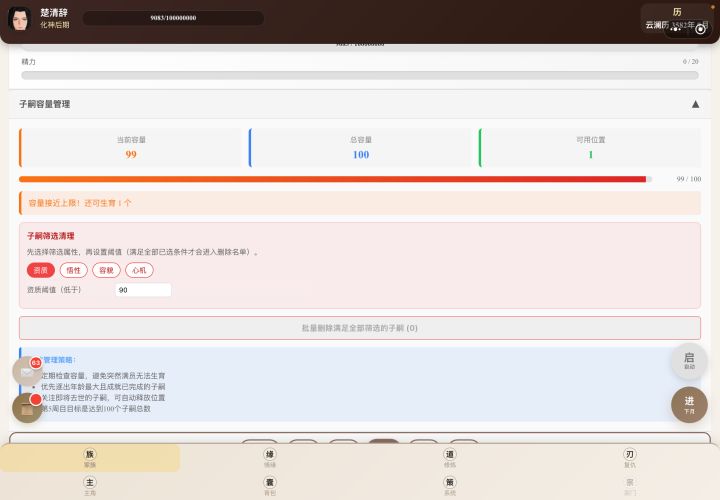Click the 9083/100000000 experience bar

coord(173,18)
